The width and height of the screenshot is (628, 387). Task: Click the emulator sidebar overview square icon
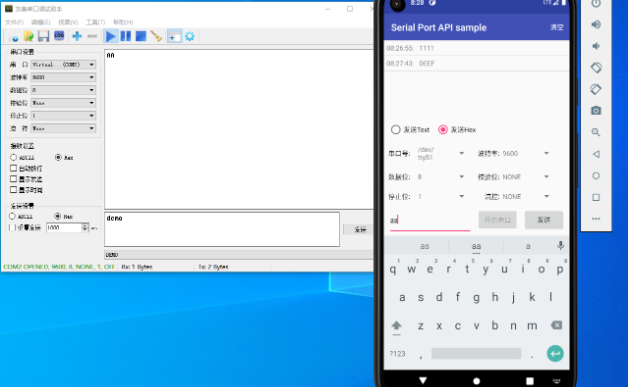596,197
